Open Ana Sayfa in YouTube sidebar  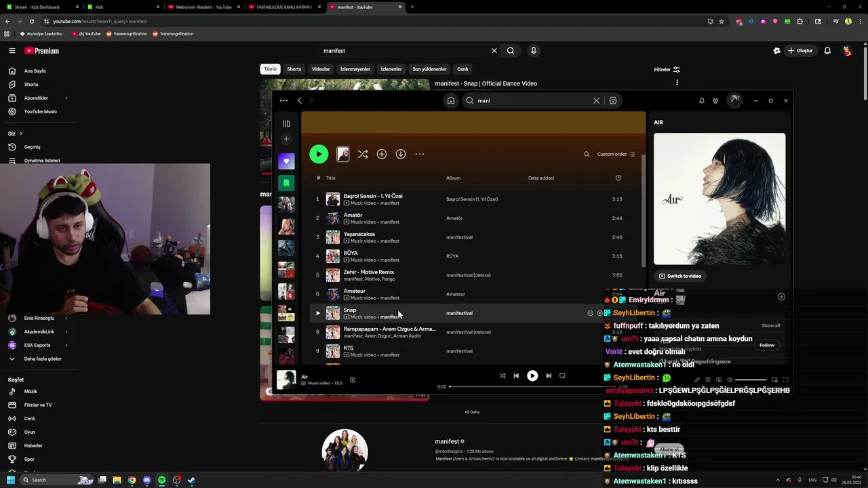[x=35, y=71]
